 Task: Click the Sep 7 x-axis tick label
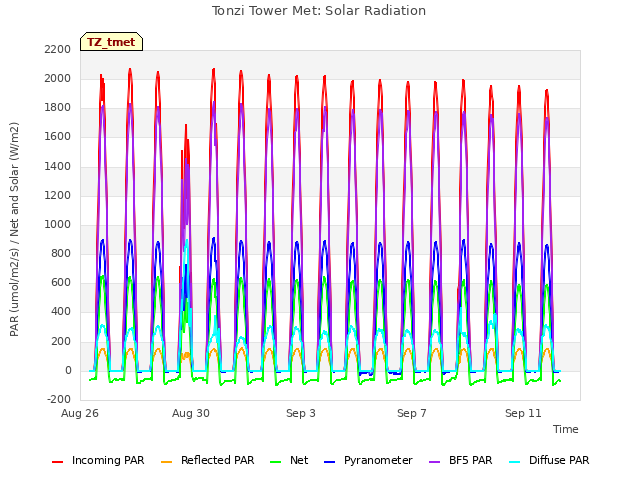click(x=412, y=413)
